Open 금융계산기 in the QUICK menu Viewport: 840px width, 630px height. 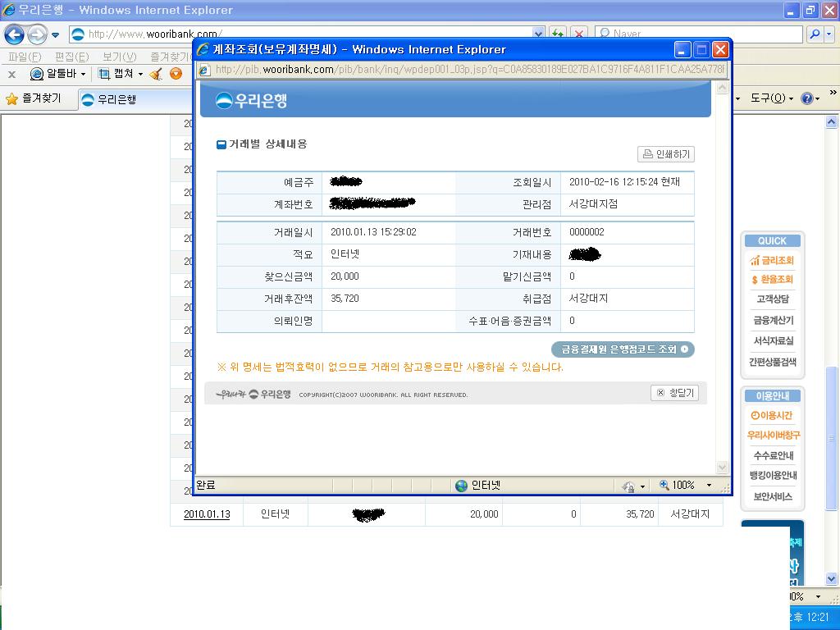773,320
